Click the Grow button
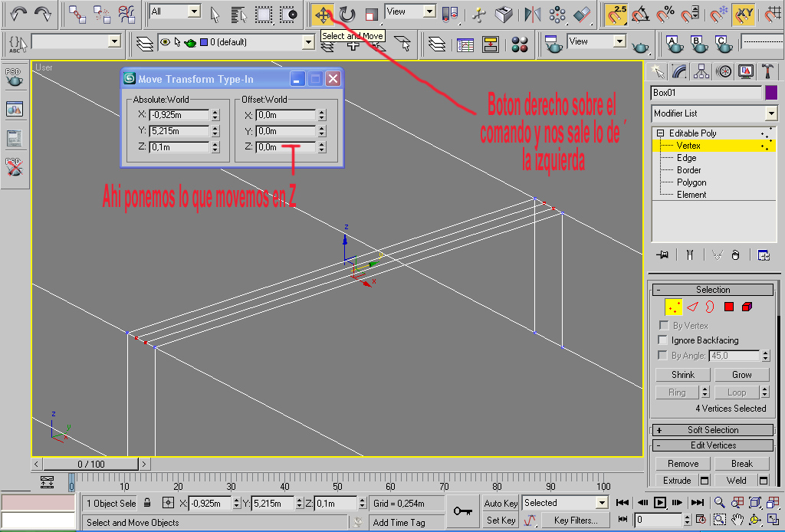Screen dimensions: 785x532 click(x=741, y=375)
